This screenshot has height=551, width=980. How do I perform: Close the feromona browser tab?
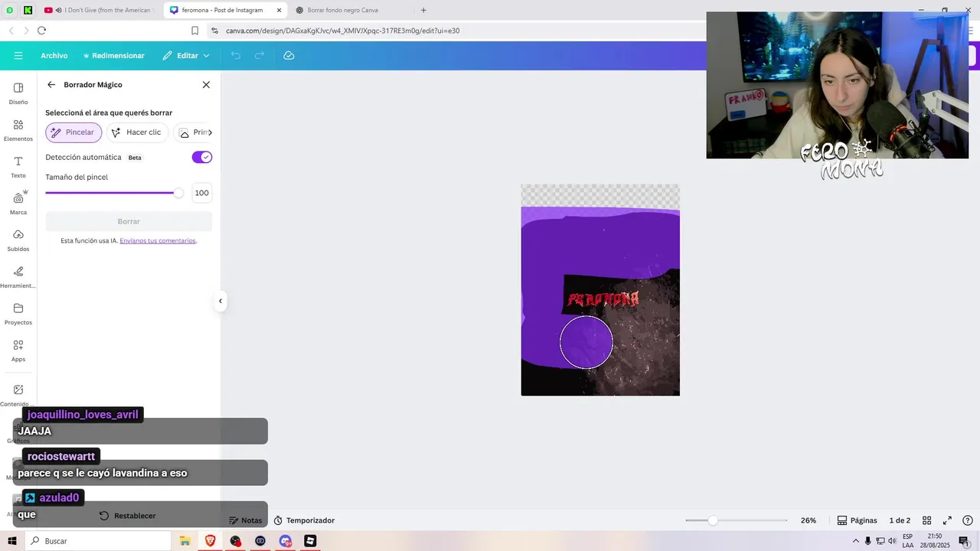(x=277, y=10)
